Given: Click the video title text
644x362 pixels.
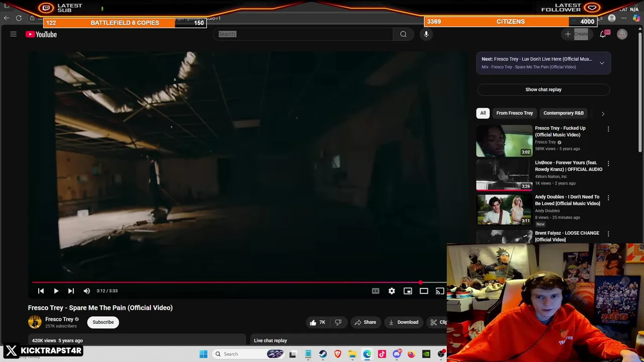Looking at the screenshot, I should tap(100, 308).
